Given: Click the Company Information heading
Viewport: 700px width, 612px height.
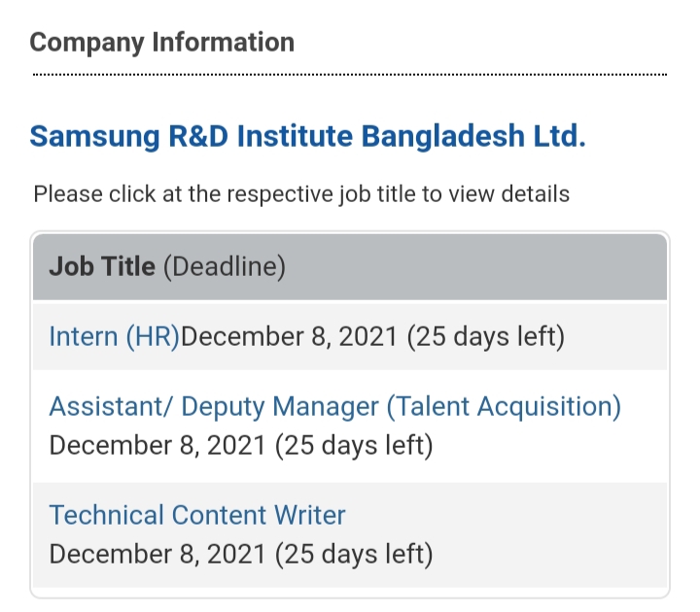Looking at the screenshot, I should 162,43.
